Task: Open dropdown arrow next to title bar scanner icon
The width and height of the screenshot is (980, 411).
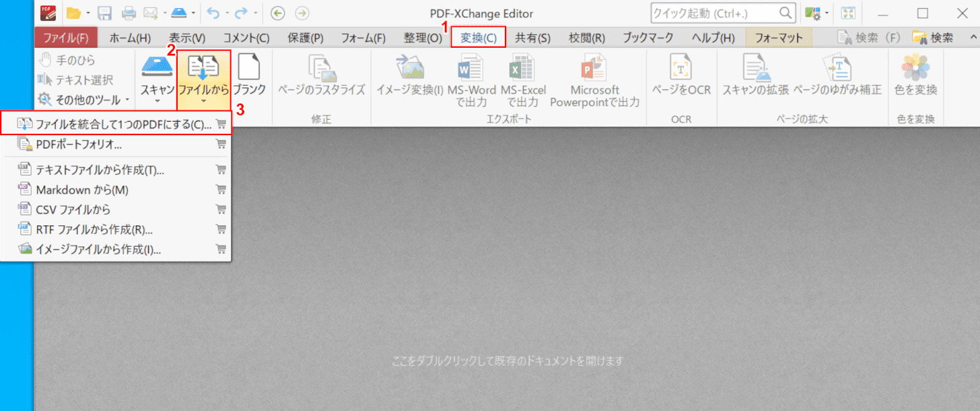Action: click(x=194, y=13)
